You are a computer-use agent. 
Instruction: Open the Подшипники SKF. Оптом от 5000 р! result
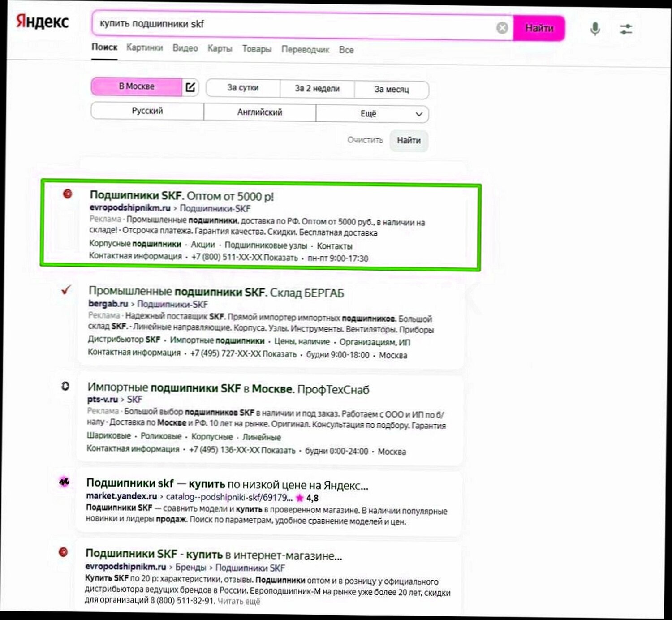coord(182,196)
